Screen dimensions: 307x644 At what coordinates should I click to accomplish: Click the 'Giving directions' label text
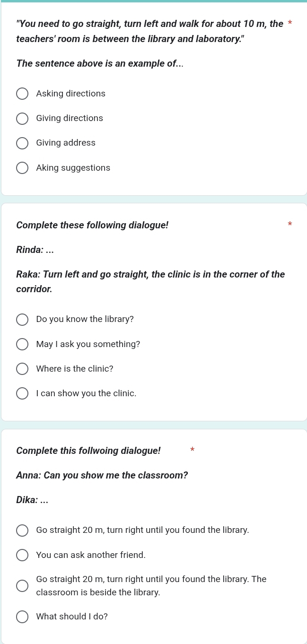tap(70, 118)
